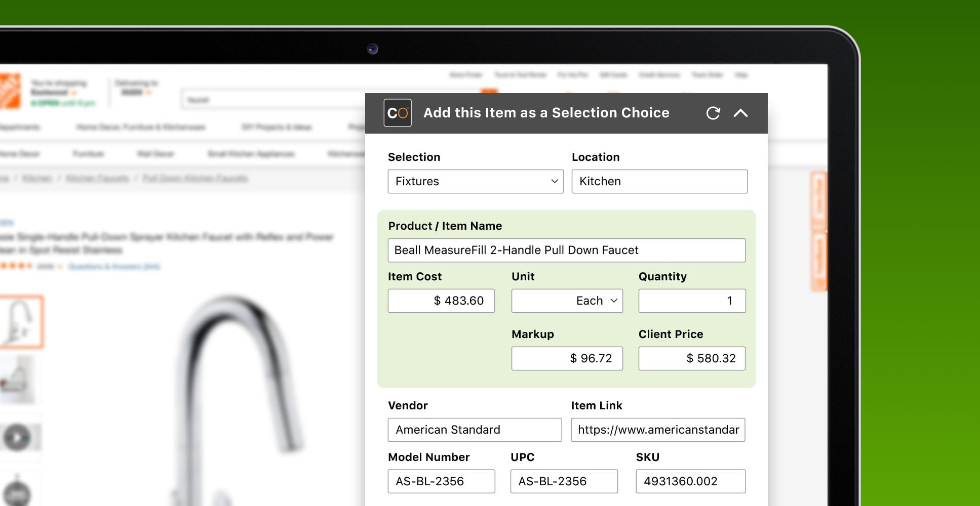Screen dimensions: 980x506
Task: Open the Unit dropdown showing Each
Action: (567, 301)
